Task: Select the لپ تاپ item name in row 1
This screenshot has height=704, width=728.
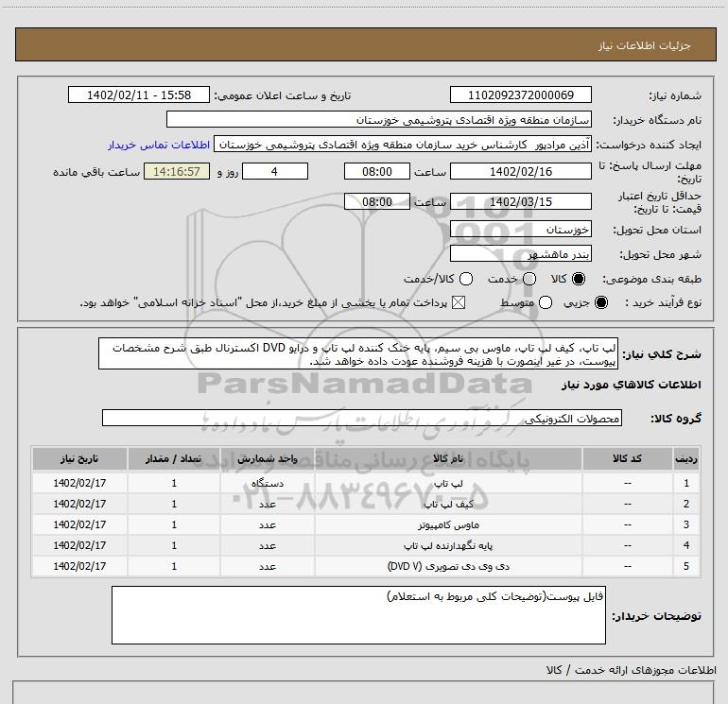Action: tap(448, 483)
